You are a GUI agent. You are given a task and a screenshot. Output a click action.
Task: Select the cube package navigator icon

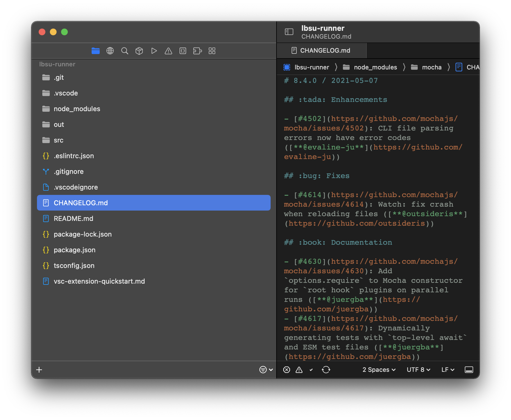coord(139,51)
